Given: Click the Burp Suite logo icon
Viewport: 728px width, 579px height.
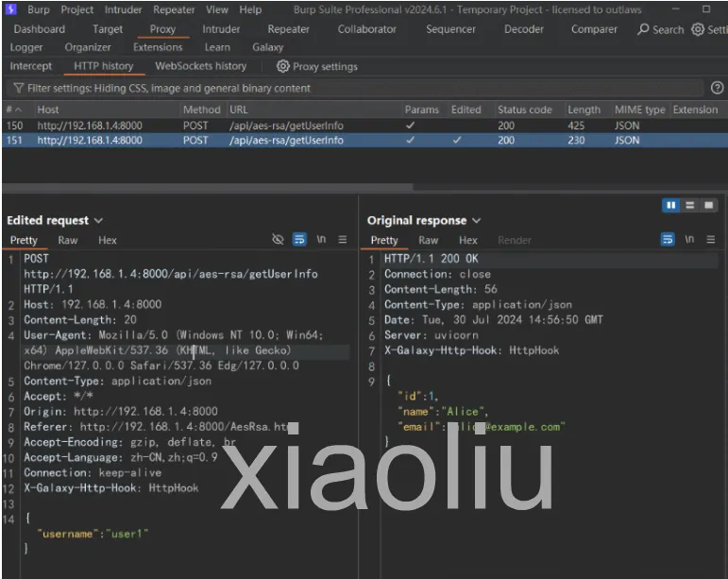Looking at the screenshot, I should pos(10,9).
